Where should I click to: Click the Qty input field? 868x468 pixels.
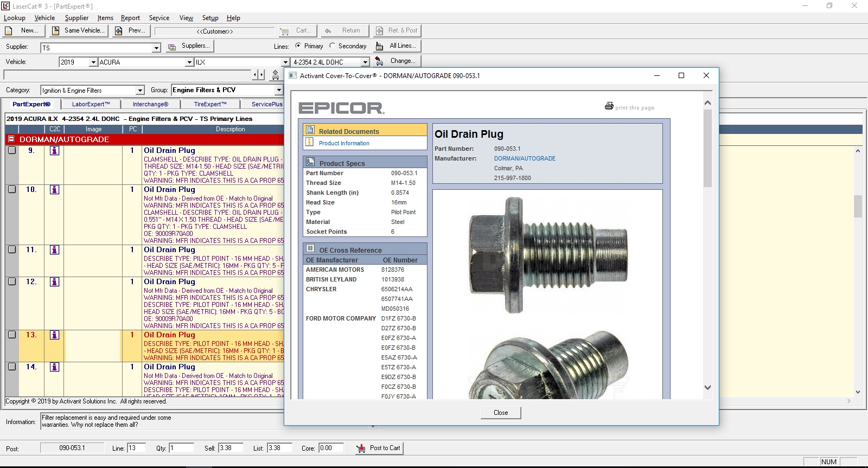click(x=182, y=448)
